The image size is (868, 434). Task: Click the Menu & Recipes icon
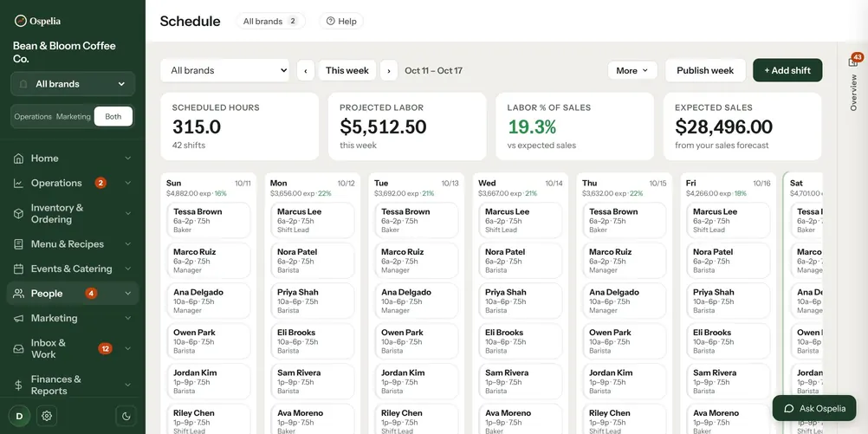(18, 244)
